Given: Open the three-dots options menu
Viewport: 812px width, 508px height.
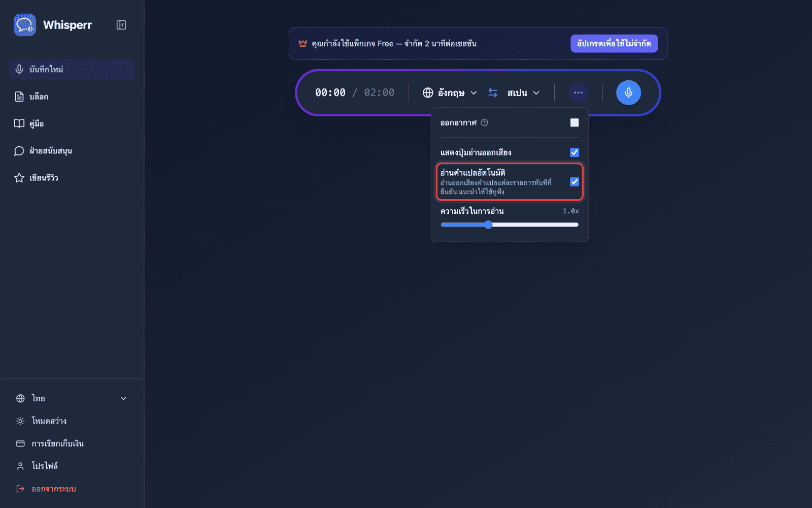Looking at the screenshot, I should [578, 92].
